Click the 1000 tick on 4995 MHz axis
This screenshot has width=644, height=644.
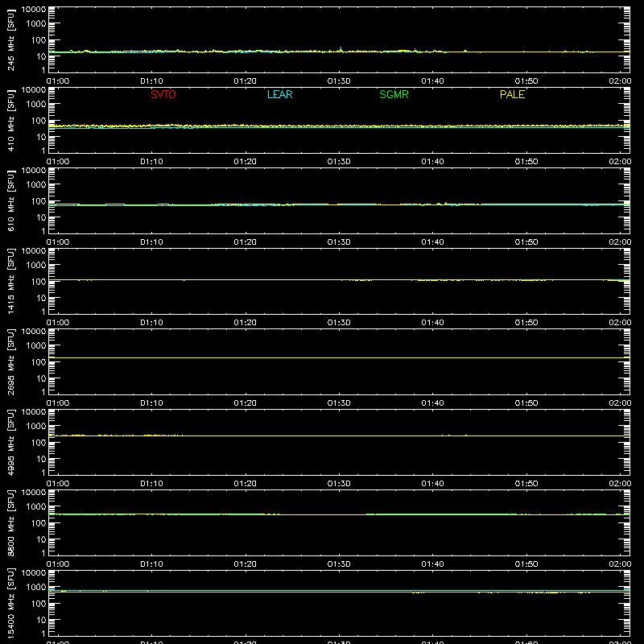coord(36,427)
